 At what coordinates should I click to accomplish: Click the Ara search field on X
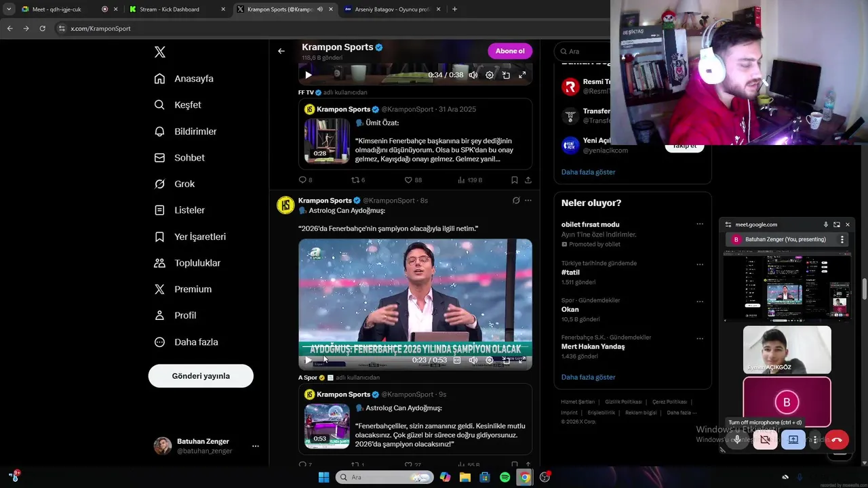pyautogui.click(x=583, y=52)
